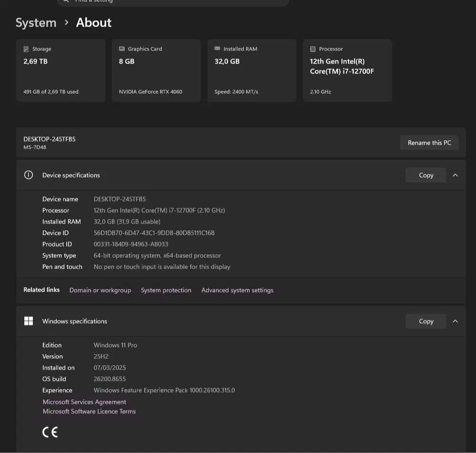Collapse the Windows specifications section chevron
The image size is (476, 453).
pyautogui.click(x=455, y=321)
